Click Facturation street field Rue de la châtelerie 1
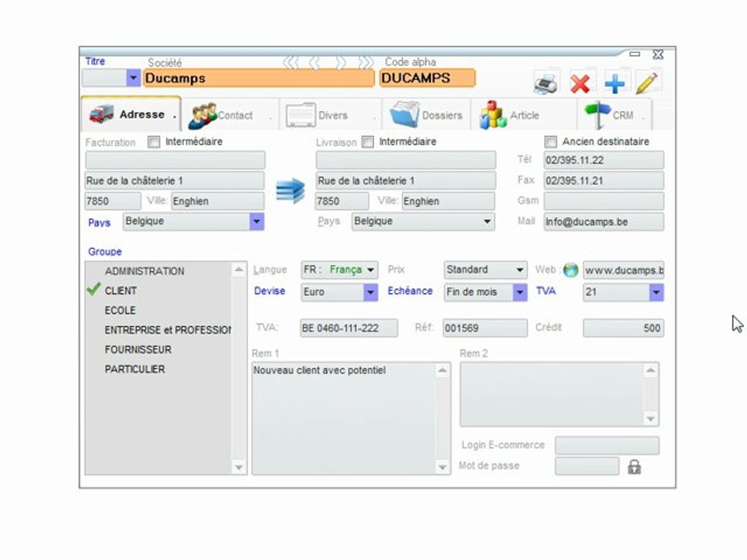 pyautogui.click(x=175, y=181)
